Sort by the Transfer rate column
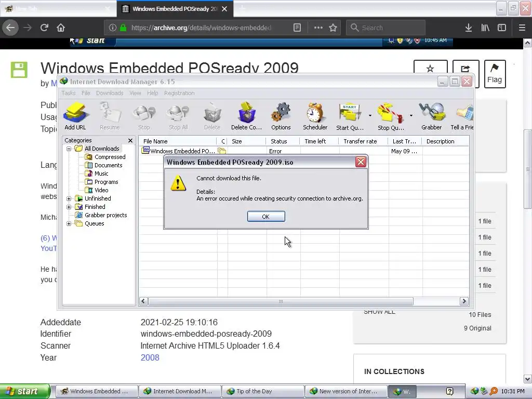Screen dimensions: 532x399 tap(363, 141)
